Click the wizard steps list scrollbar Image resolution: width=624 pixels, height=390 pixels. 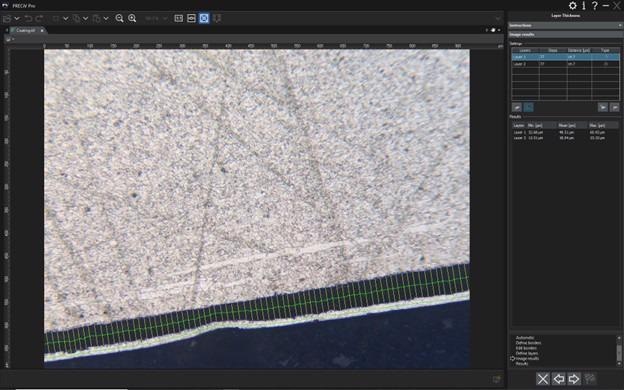coord(619,351)
